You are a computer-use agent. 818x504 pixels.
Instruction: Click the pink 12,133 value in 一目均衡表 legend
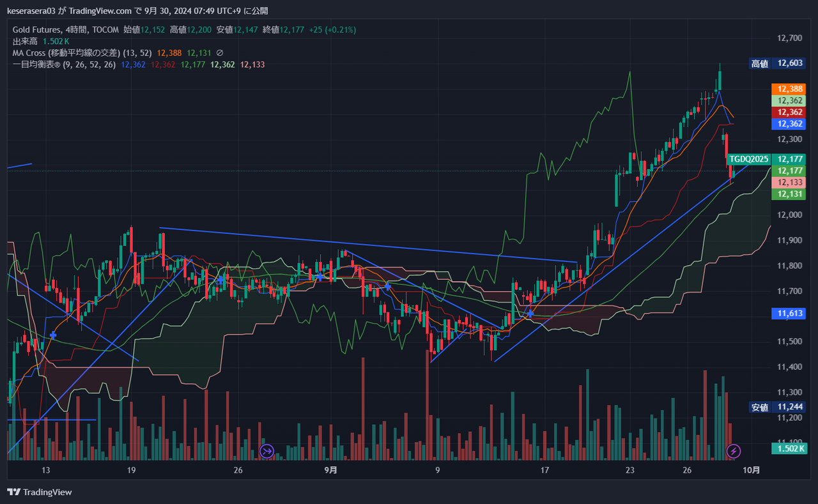point(252,65)
